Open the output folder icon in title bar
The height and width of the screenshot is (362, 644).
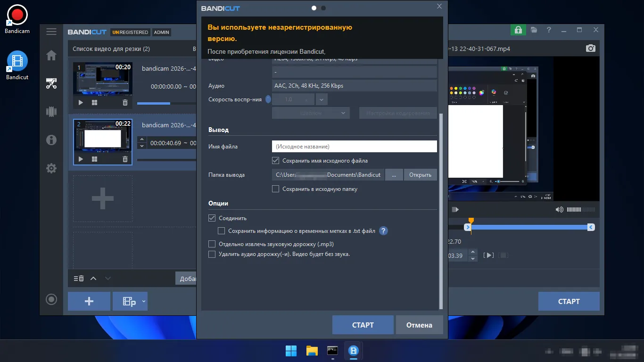click(534, 30)
